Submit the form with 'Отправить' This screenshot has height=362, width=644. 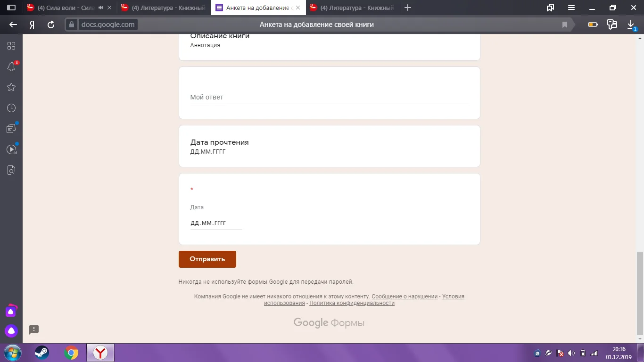click(x=207, y=259)
